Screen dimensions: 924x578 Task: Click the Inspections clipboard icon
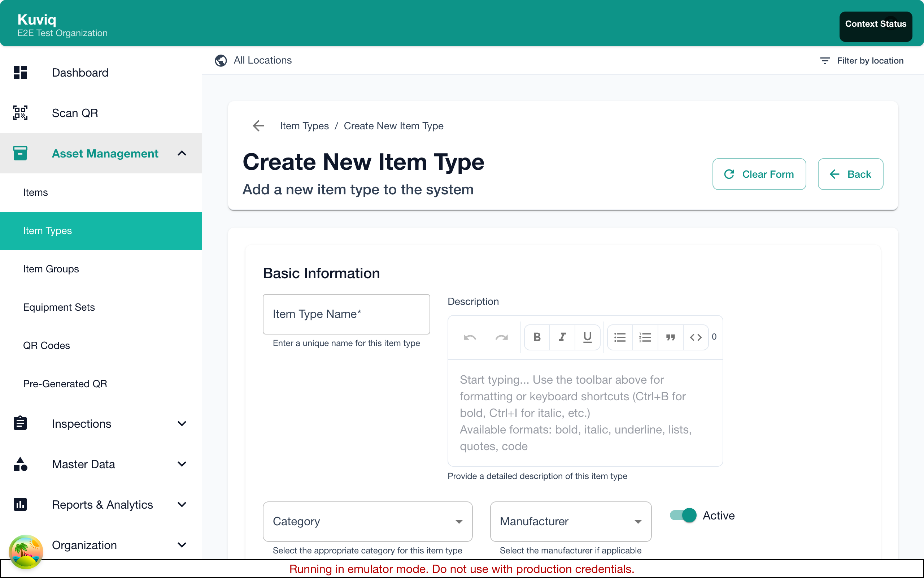click(20, 423)
